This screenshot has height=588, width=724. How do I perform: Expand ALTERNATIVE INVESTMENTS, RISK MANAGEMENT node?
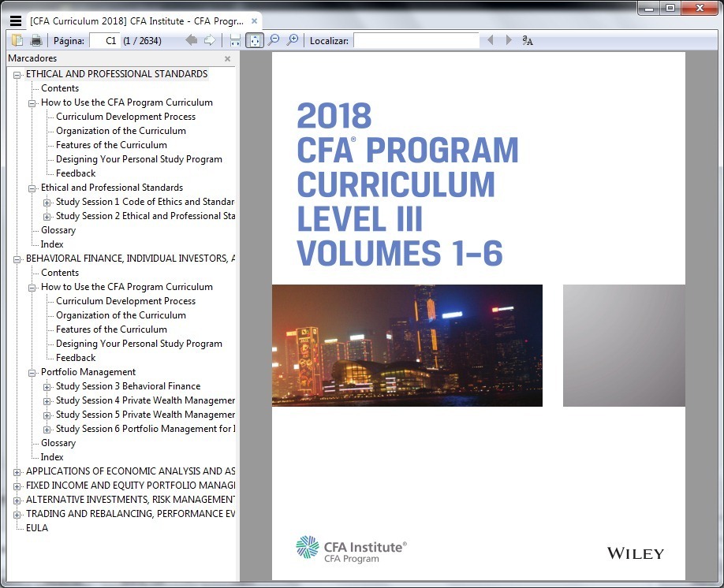coord(17,501)
